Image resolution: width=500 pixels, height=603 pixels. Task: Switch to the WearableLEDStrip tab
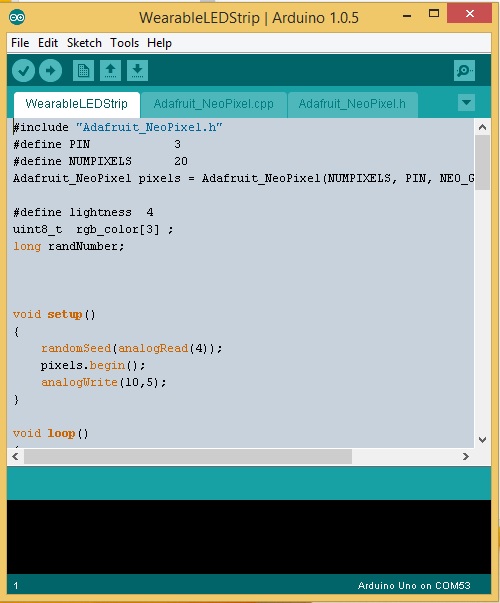pyautogui.click(x=77, y=104)
